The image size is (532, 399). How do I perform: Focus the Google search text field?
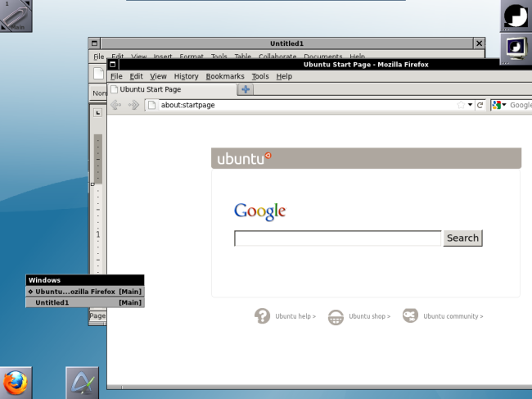tap(337, 238)
